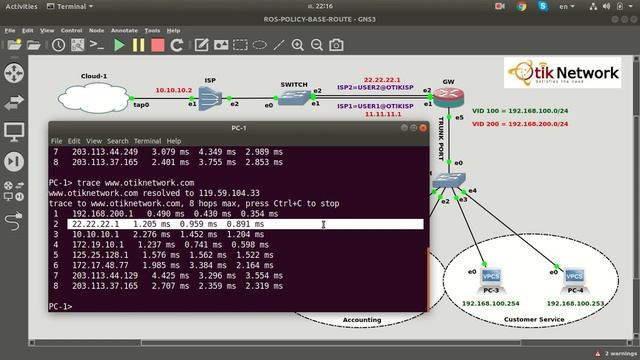This screenshot has width=640, height=360.
Task: Open PC-1 terminal Terminal menu
Action: [x=147, y=141]
